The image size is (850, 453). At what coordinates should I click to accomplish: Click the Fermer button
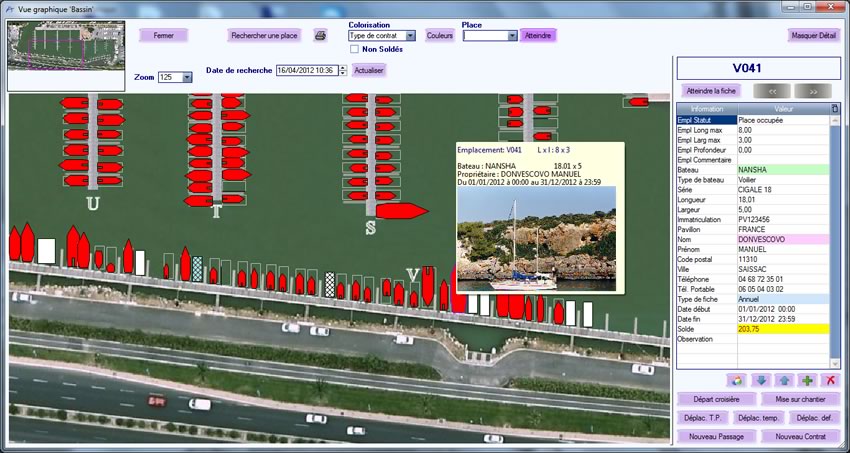(164, 36)
